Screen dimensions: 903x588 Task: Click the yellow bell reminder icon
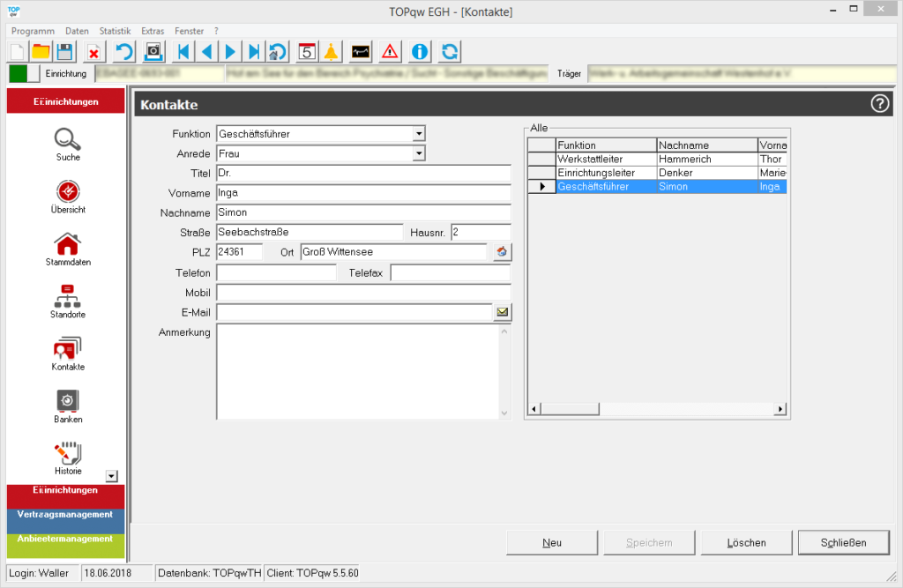pos(331,51)
